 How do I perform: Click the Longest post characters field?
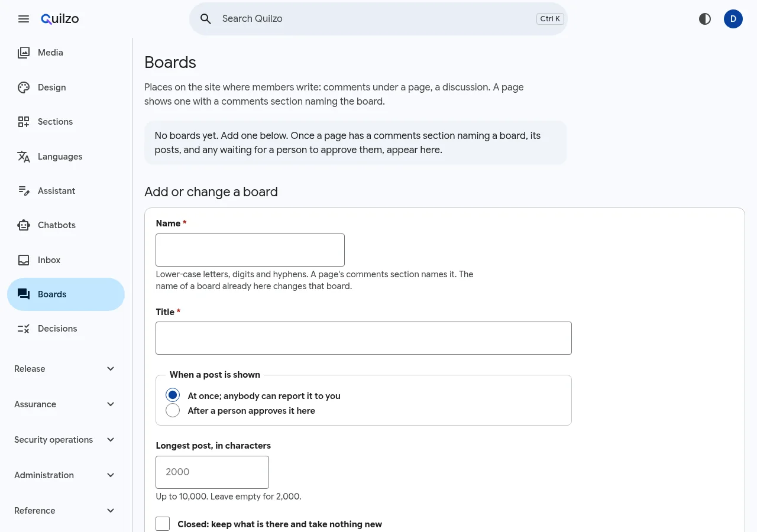[212, 472]
